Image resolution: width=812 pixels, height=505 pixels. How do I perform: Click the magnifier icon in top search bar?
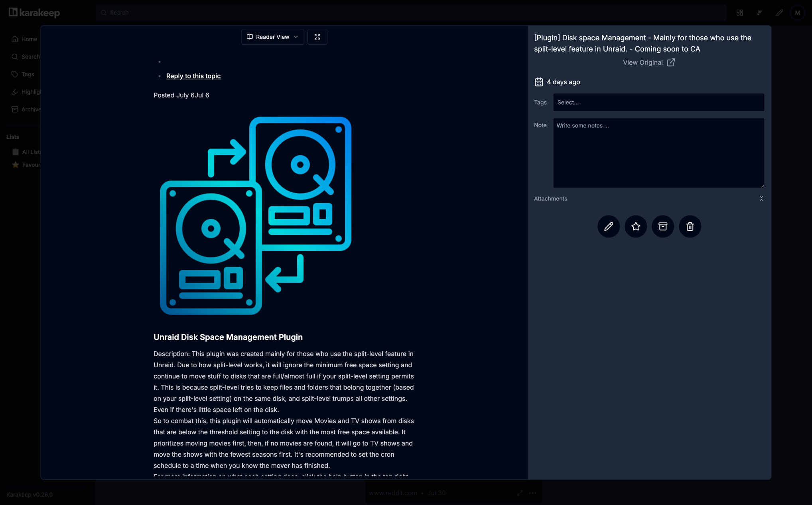click(x=104, y=13)
